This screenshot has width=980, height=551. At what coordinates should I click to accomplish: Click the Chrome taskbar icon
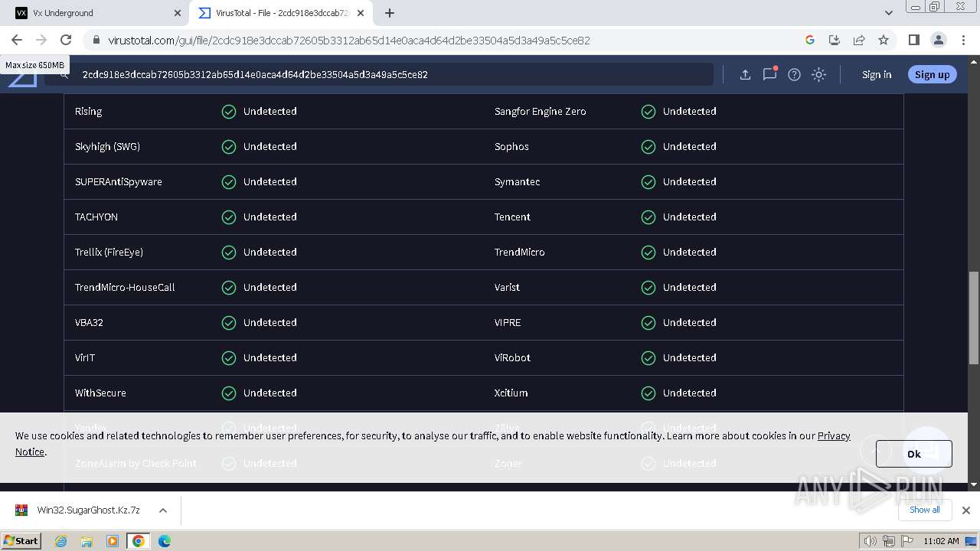coord(139,541)
